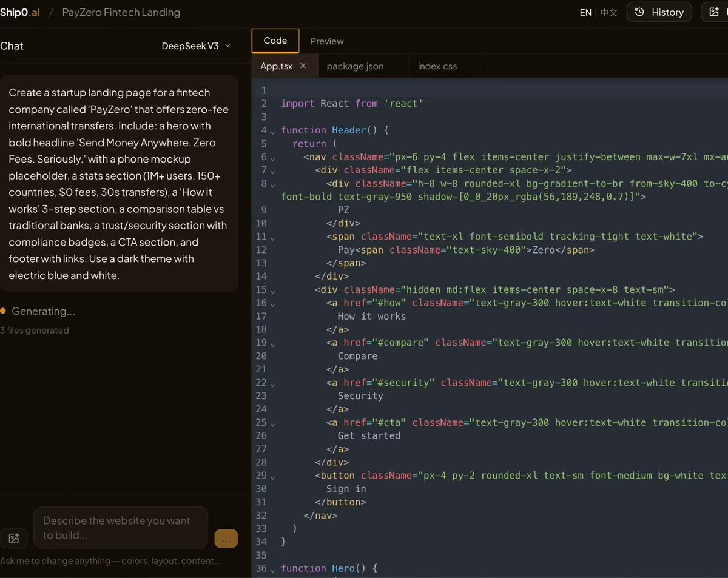This screenshot has width=728, height=578.
Task: Collapse the Hero function fold arrow at line 36
Action: pos(272,570)
